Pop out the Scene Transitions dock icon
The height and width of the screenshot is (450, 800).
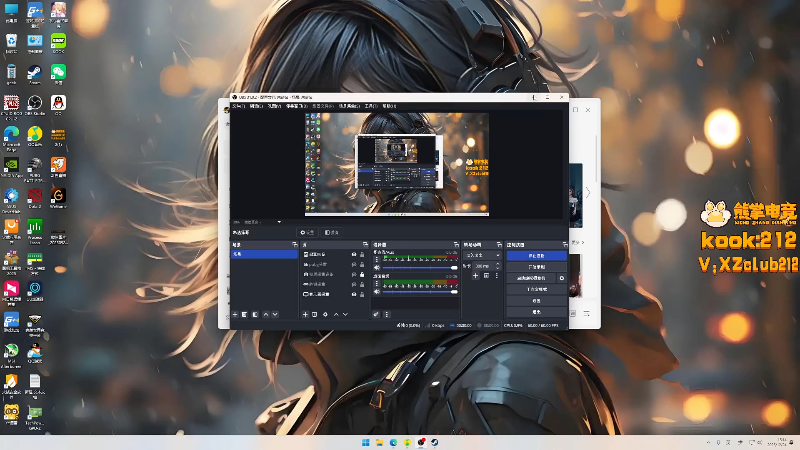point(499,245)
